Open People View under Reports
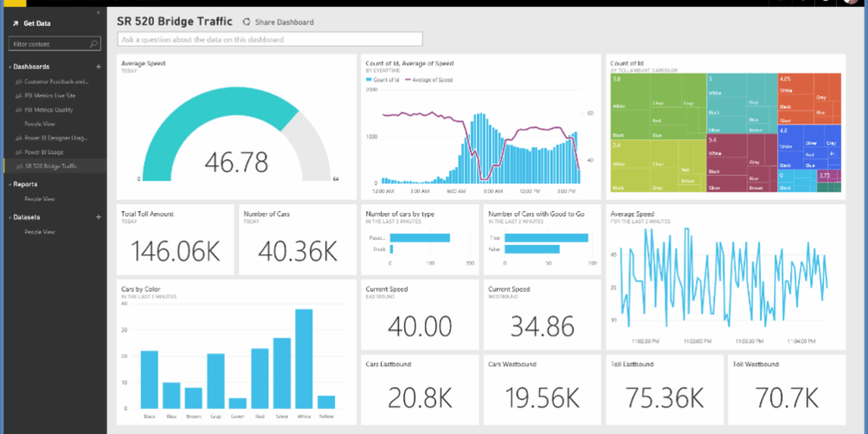868x434 pixels. click(40, 199)
